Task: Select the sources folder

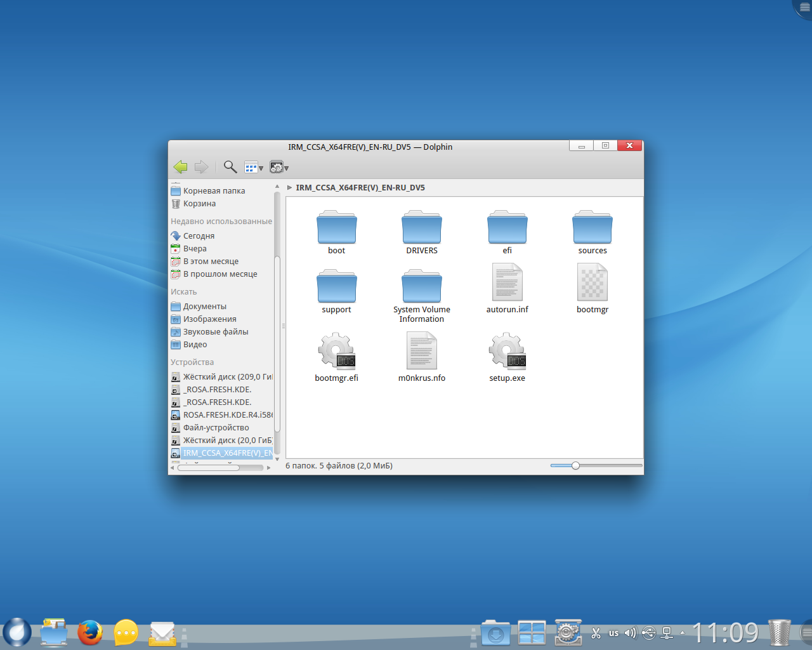Action: click(x=592, y=228)
